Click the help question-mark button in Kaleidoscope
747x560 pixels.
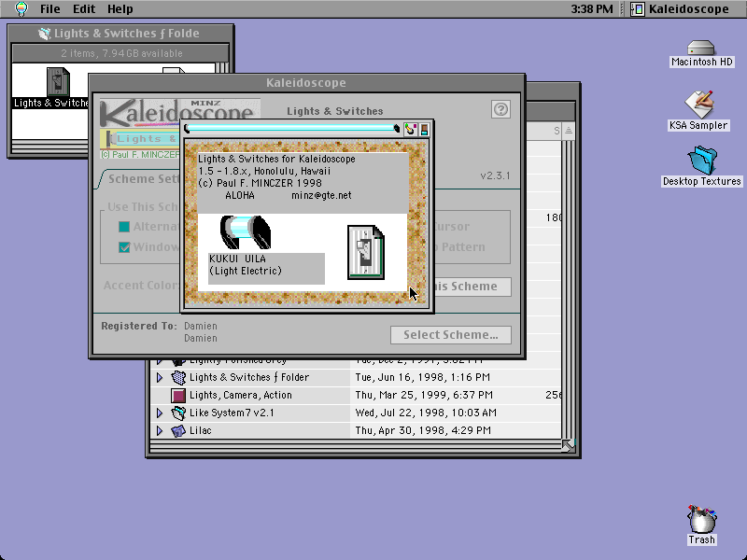click(x=500, y=109)
